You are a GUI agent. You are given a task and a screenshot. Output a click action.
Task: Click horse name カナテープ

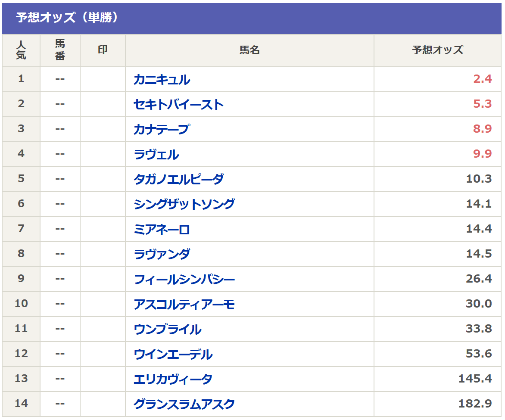pyautogui.click(x=162, y=129)
